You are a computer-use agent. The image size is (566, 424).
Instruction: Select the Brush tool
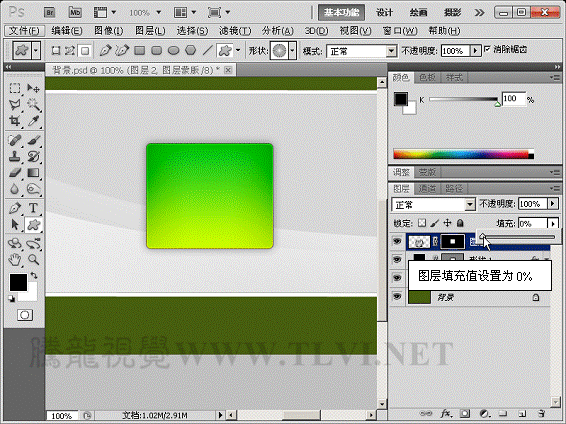tap(33, 140)
